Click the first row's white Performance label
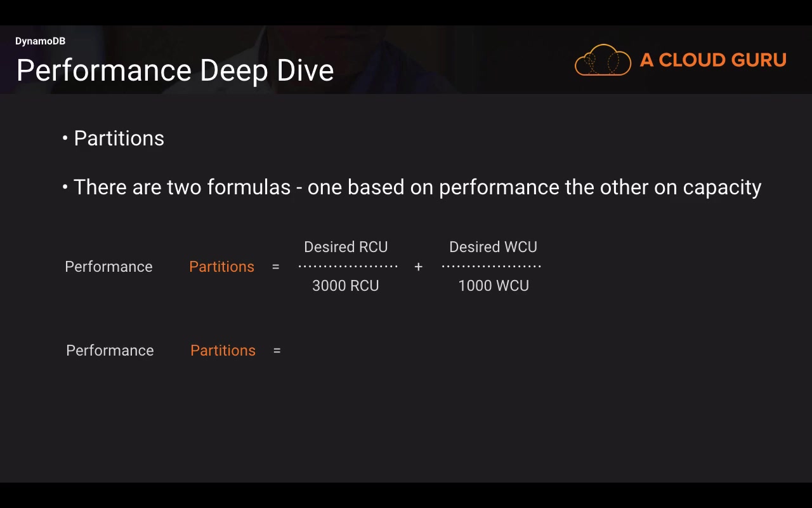Screen dimensions: 812x508 pyautogui.click(x=108, y=267)
